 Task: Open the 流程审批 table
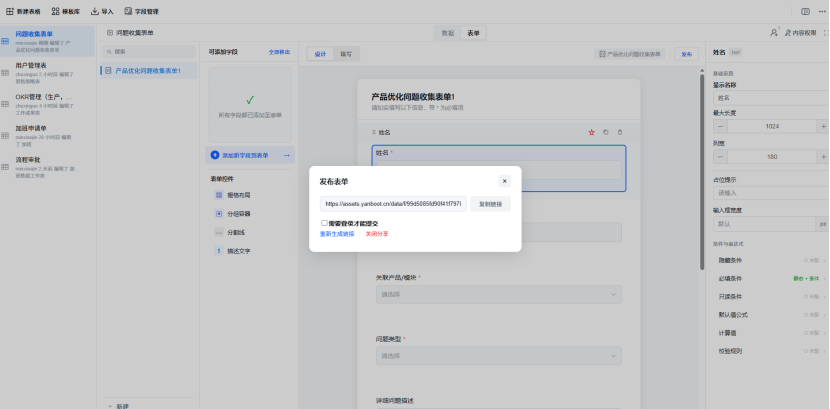coord(48,167)
